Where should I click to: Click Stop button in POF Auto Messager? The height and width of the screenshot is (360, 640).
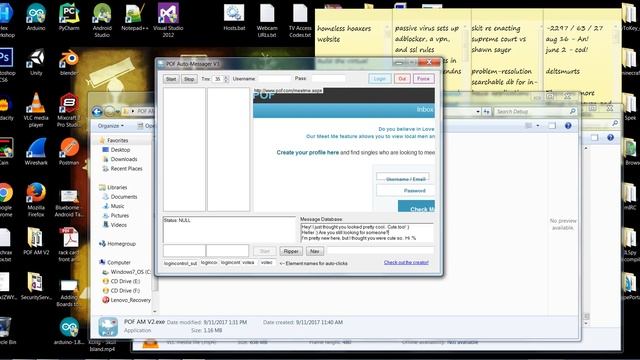[x=189, y=79]
